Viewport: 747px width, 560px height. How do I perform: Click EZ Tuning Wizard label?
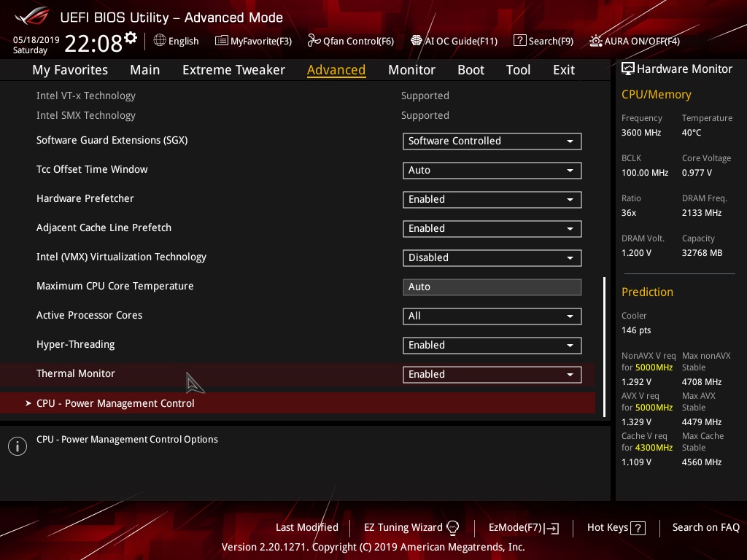(403, 527)
